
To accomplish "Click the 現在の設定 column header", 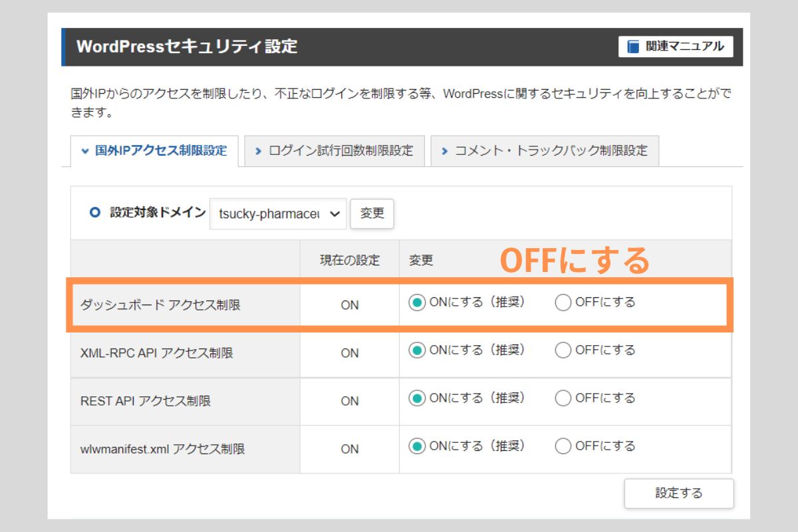I will click(x=350, y=260).
